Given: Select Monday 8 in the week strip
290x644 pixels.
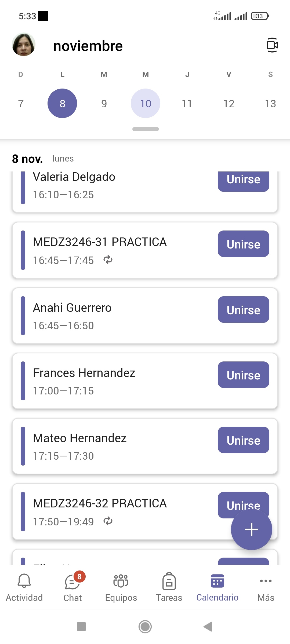Looking at the screenshot, I should pyautogui.click(x=62, y=103).
